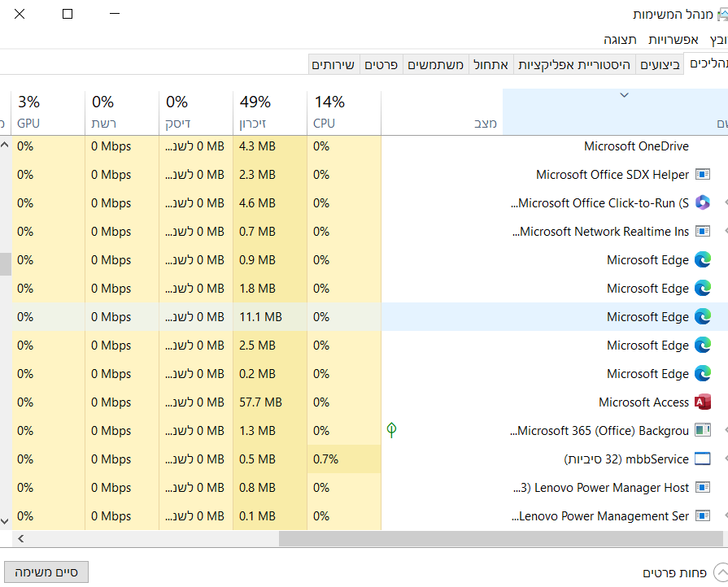Click the Microsoft Office SDX Helper icon
728x587 pixels.
[703, 175]
